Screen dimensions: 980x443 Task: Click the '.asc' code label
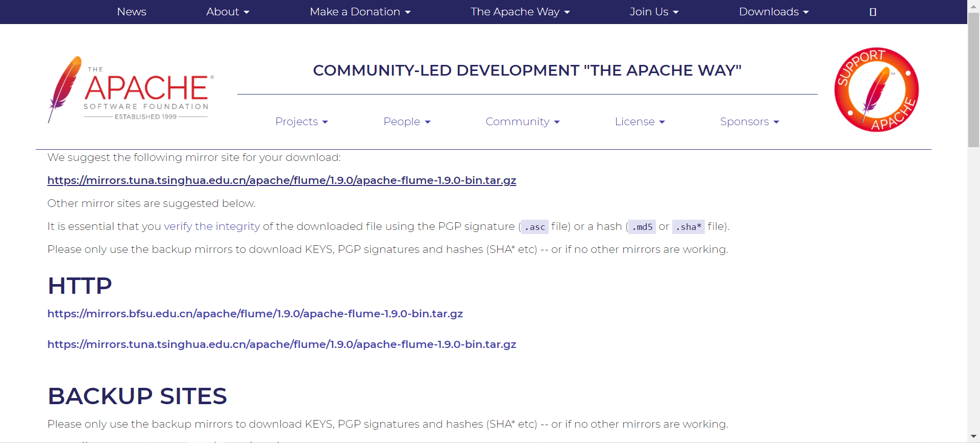535,227
